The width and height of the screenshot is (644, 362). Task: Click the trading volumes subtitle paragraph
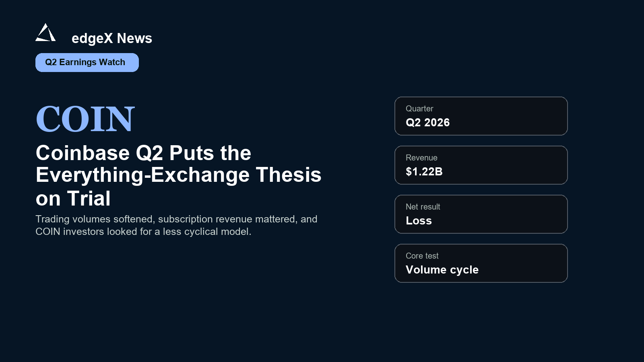[x=176, y=225]
